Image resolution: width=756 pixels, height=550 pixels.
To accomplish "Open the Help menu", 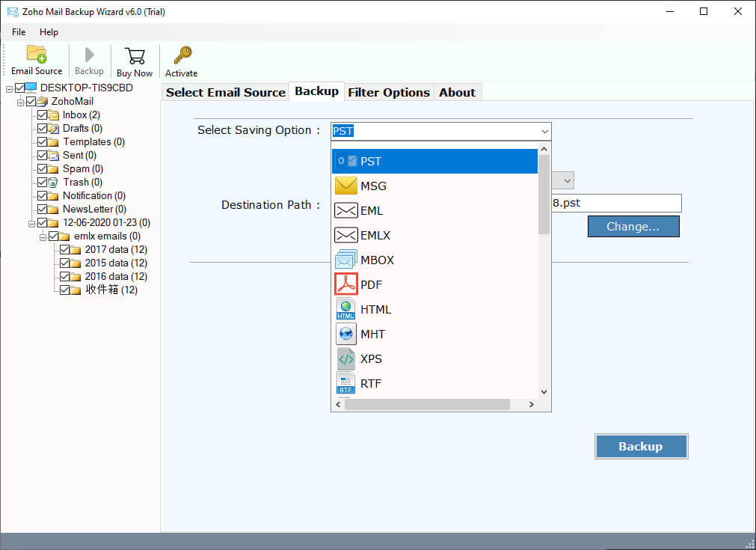I will click(49, 32).
